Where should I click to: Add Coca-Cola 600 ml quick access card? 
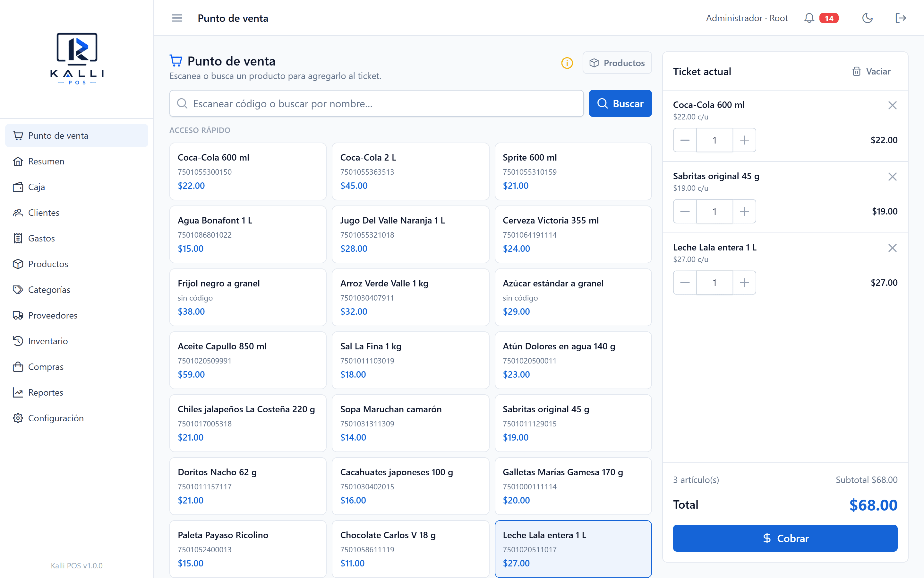click(248, 171)
